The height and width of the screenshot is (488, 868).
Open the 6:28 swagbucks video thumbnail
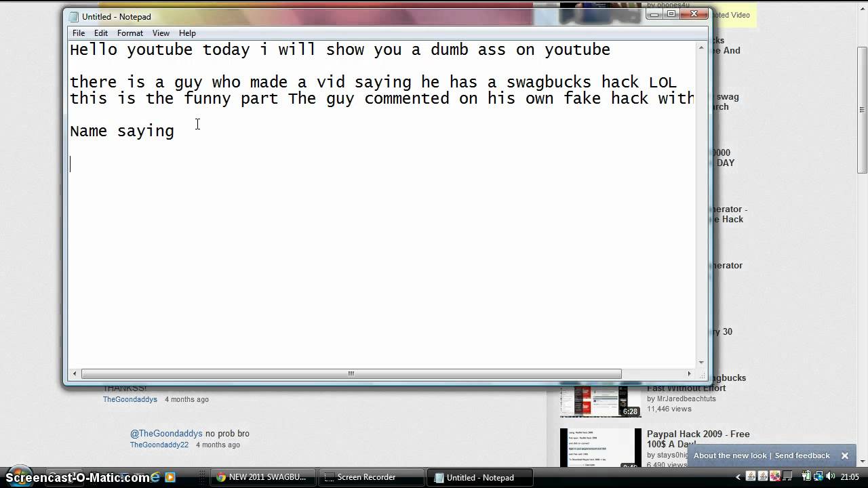pos(600,401)
